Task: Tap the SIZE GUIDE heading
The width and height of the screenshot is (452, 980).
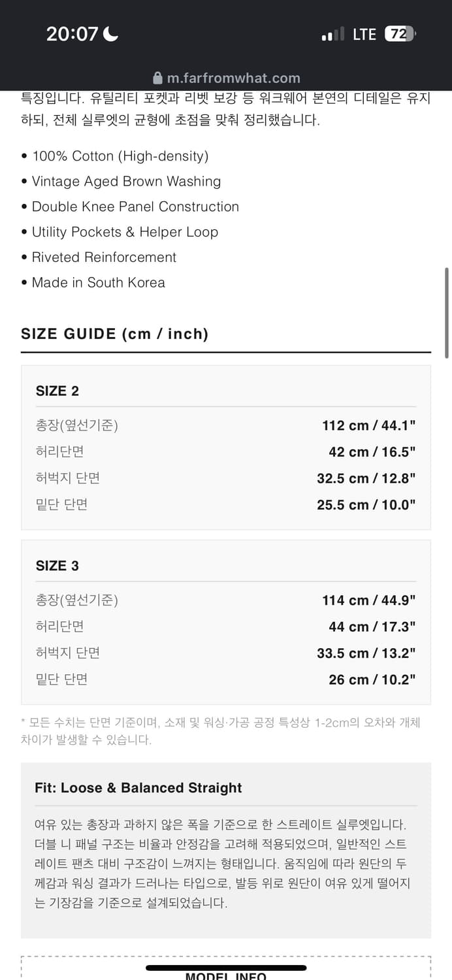Action: point(114,334)
